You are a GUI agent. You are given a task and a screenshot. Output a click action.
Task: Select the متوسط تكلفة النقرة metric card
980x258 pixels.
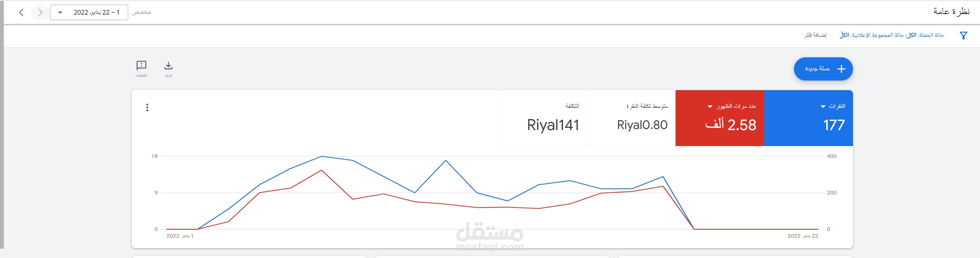tap(631, 118)
